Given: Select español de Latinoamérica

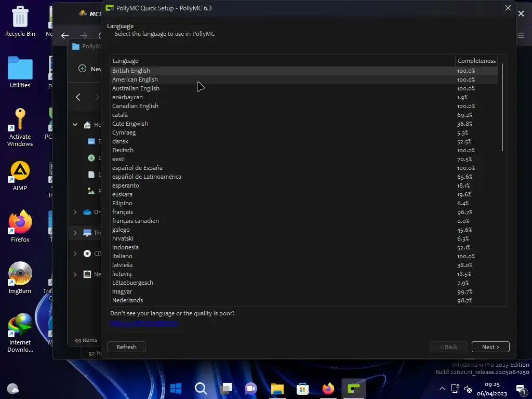Looking at the screenshot, I should pos(304,177).
